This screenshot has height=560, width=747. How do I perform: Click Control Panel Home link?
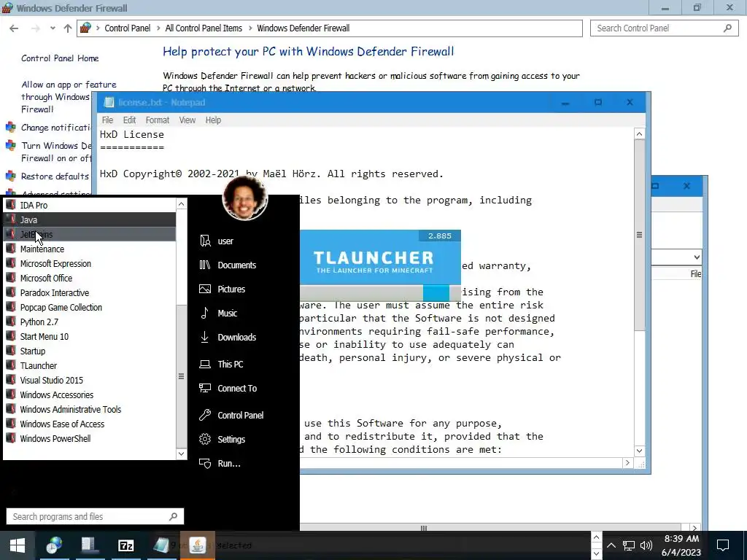(60, 58)
